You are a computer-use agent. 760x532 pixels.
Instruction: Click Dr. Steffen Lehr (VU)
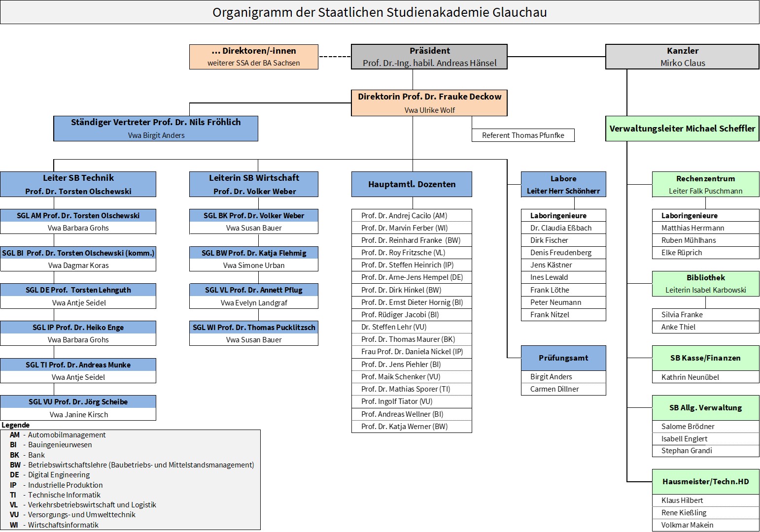[x=412, y=327]
